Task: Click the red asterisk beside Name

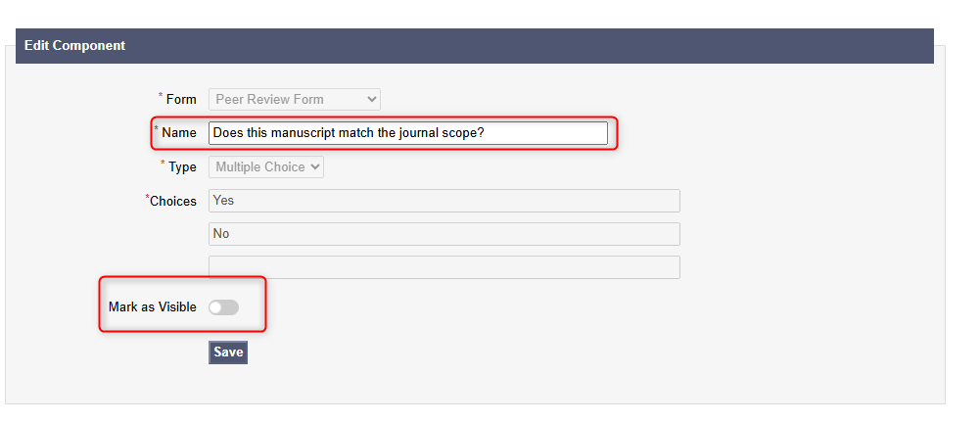Action: pos(156,129)
